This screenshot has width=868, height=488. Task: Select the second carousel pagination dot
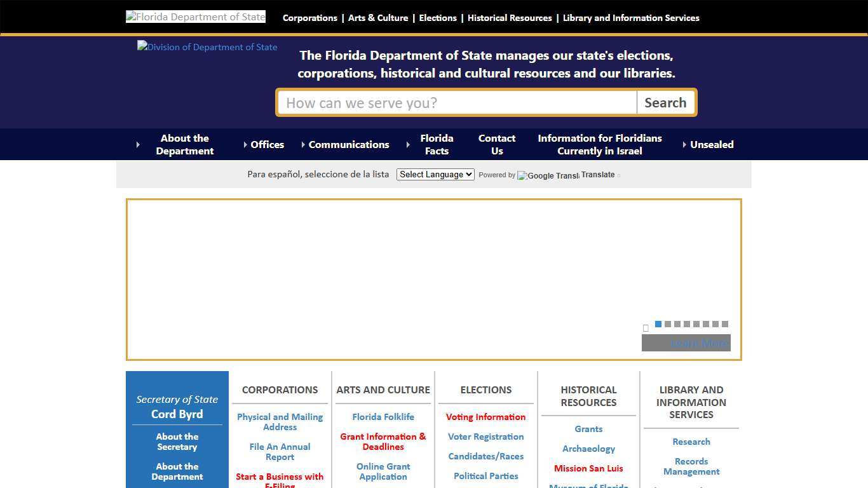pyautogui.click(x=668, y=324)
